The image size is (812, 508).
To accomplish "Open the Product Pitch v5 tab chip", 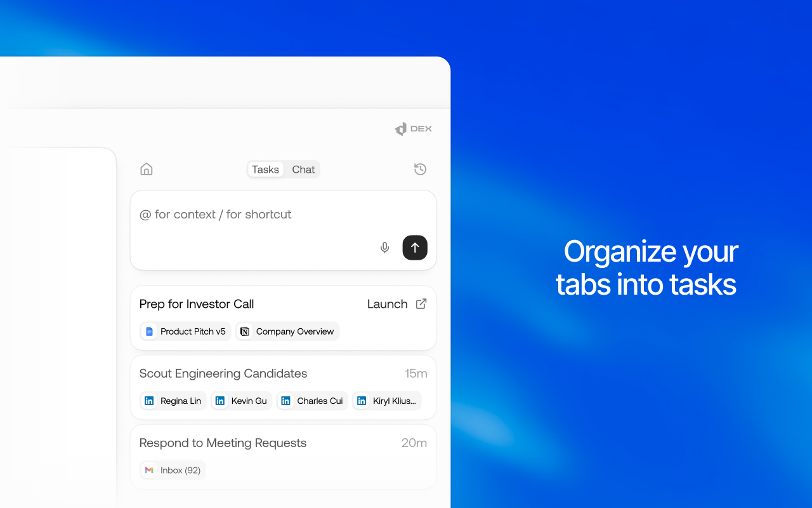I will point(185,331).
